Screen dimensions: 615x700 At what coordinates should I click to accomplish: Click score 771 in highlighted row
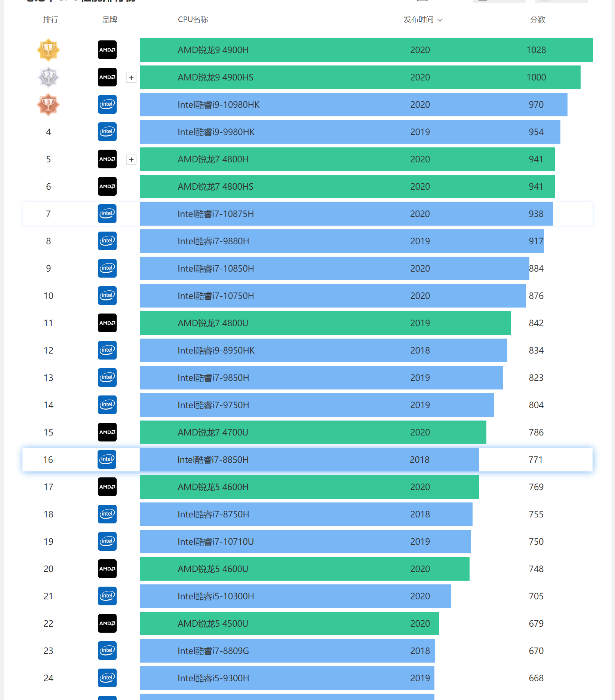click(x=535, y=459)
